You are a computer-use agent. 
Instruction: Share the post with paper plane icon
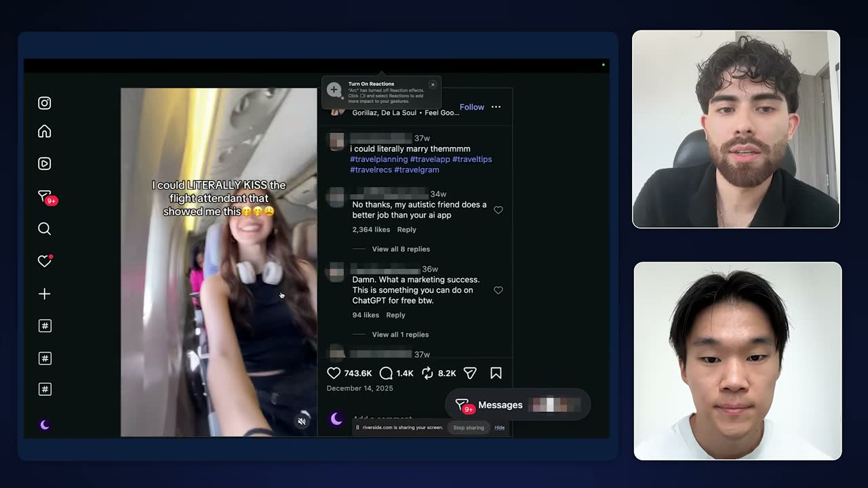(x=470, y=373)
